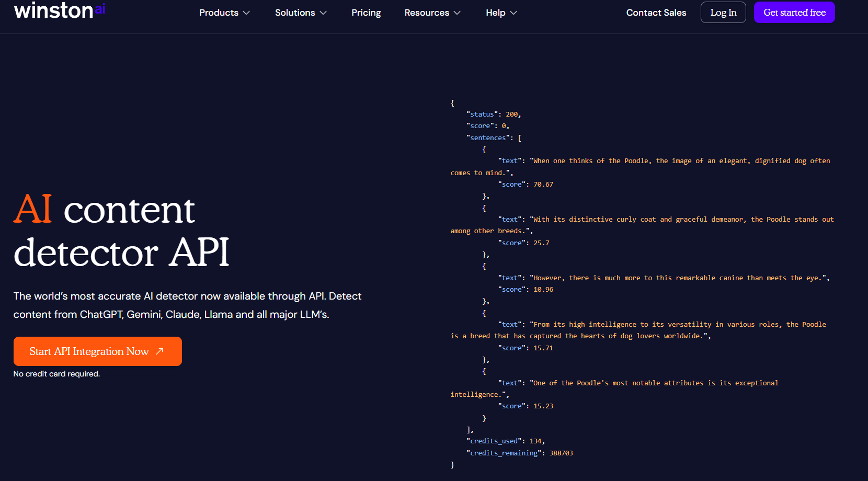
Task: Click the "credits_remaining": 388703 line
Action: pyautogui.click(x=520, y=453)
